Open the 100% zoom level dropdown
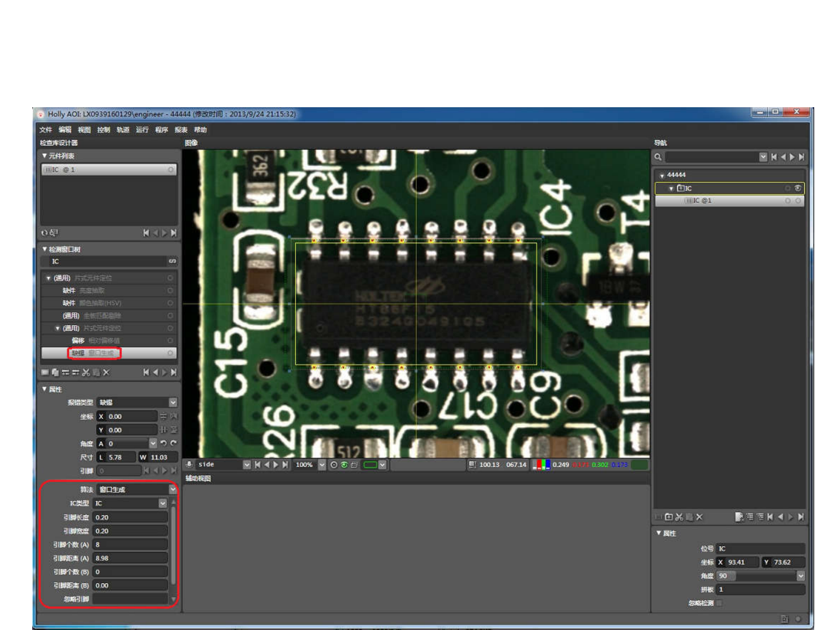 (322, 465)
